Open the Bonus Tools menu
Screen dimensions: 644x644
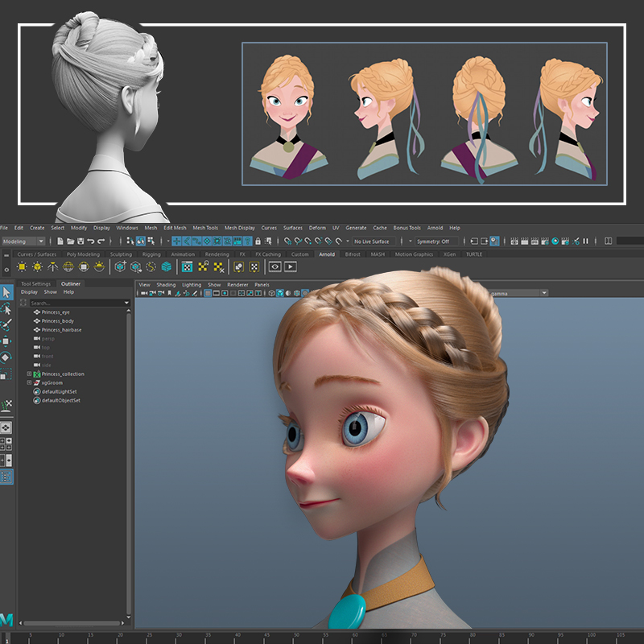[407, 228]
